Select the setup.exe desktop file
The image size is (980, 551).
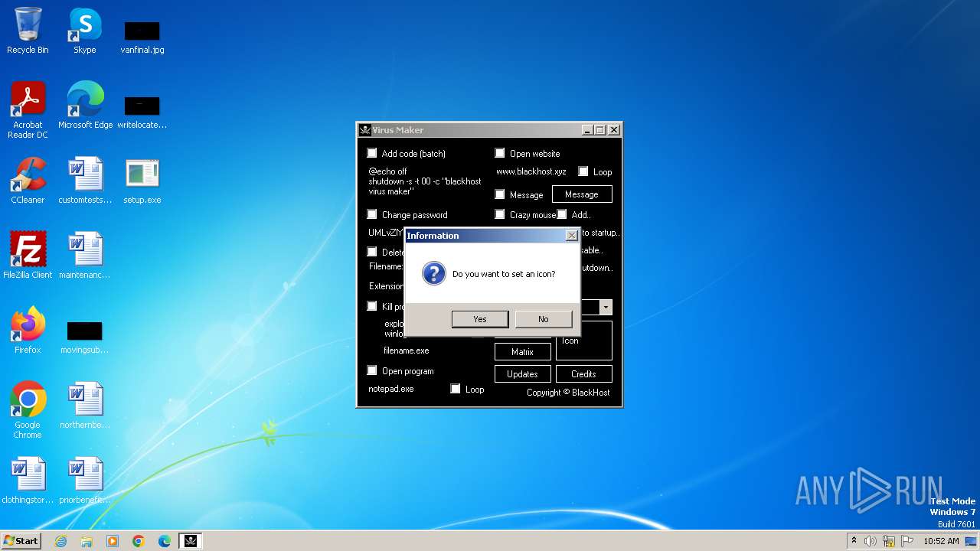click(x=142, y=181)
